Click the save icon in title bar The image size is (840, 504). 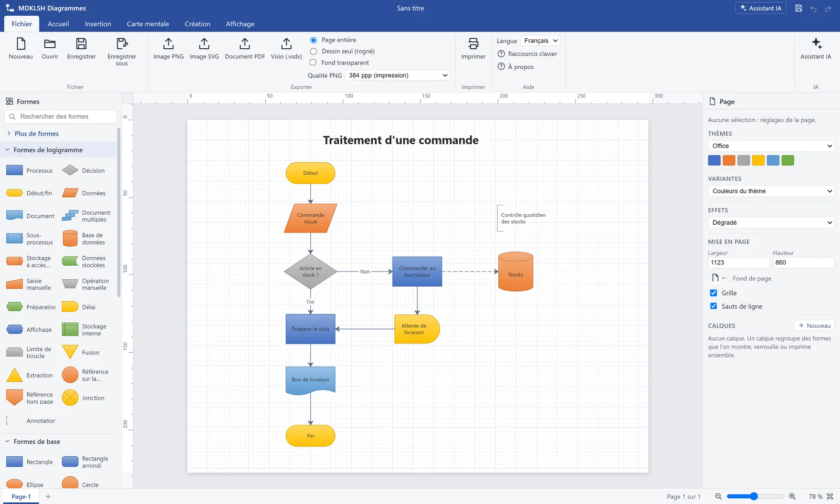pos(799,8)
